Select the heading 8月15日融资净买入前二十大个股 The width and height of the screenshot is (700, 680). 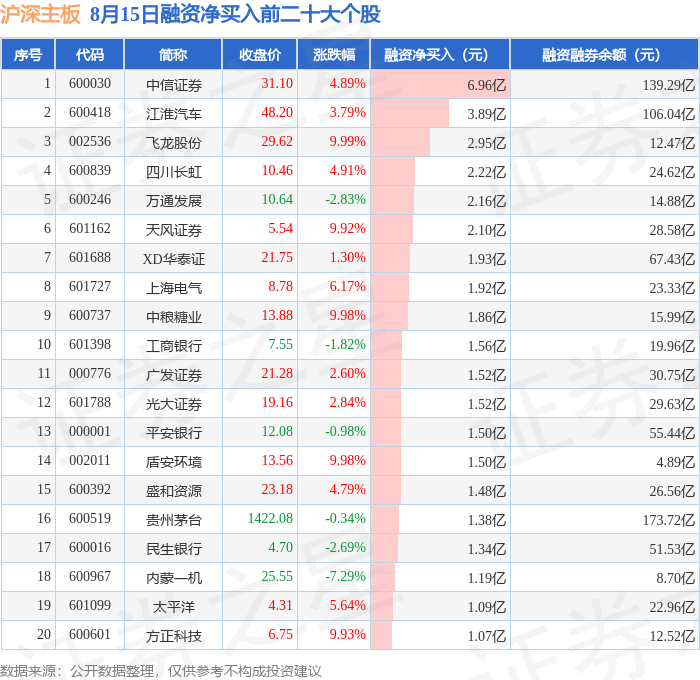[x=235, y=14]
